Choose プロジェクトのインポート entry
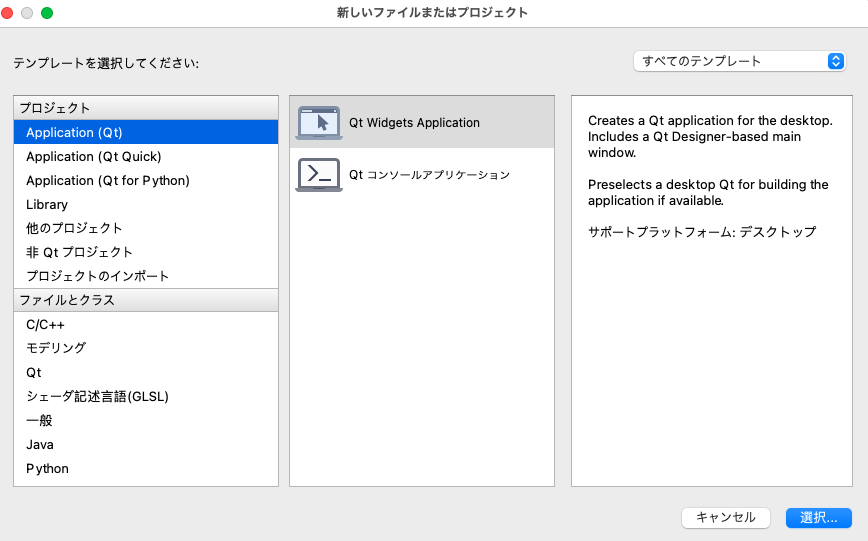Image resolution: width=868 pixels, height=541 pixels. [x=146, y=276]
